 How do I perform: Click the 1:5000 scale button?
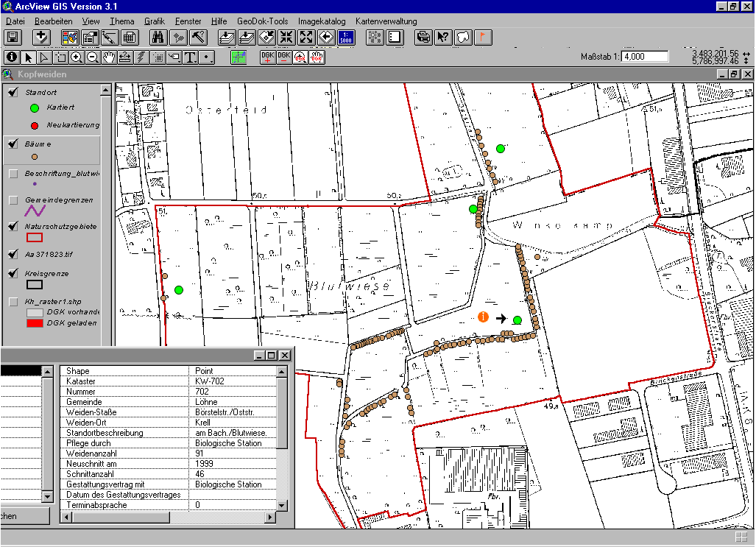tap(346, 38)
